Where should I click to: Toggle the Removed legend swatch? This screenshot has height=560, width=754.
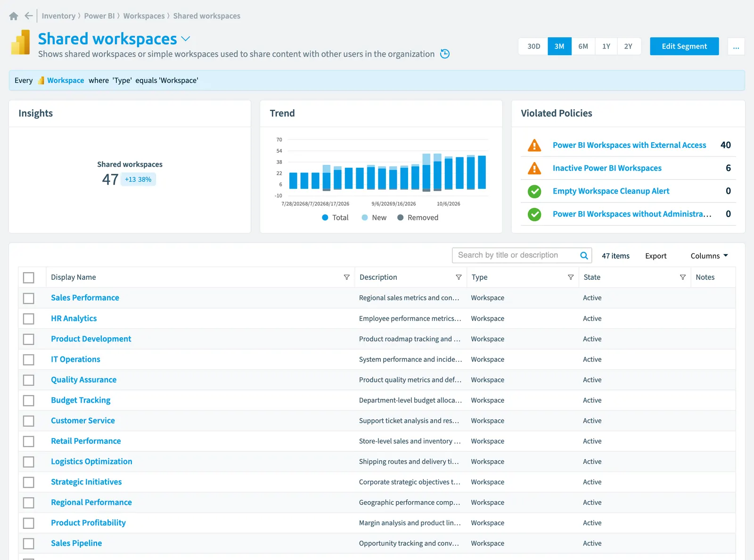click(401, 218)
